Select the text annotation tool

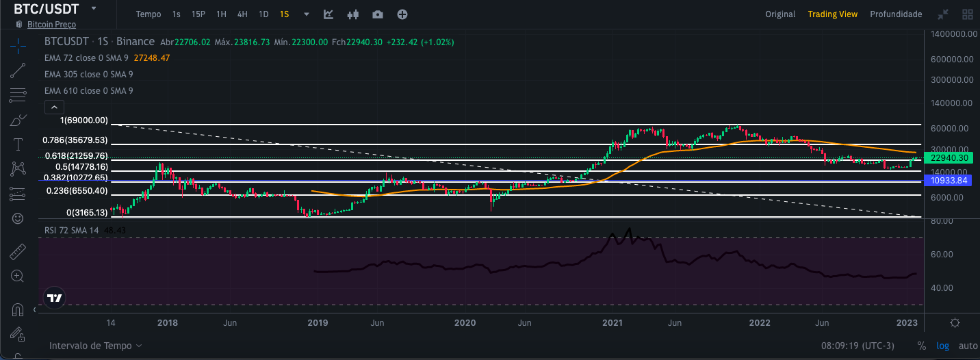(x=18, y=144)
